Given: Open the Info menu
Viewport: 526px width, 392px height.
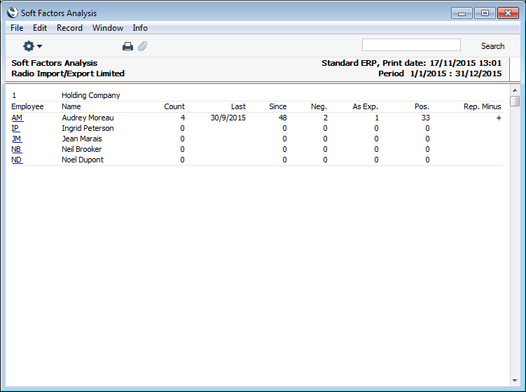Looking at the screenshot, I should click(x=140, y=28).
